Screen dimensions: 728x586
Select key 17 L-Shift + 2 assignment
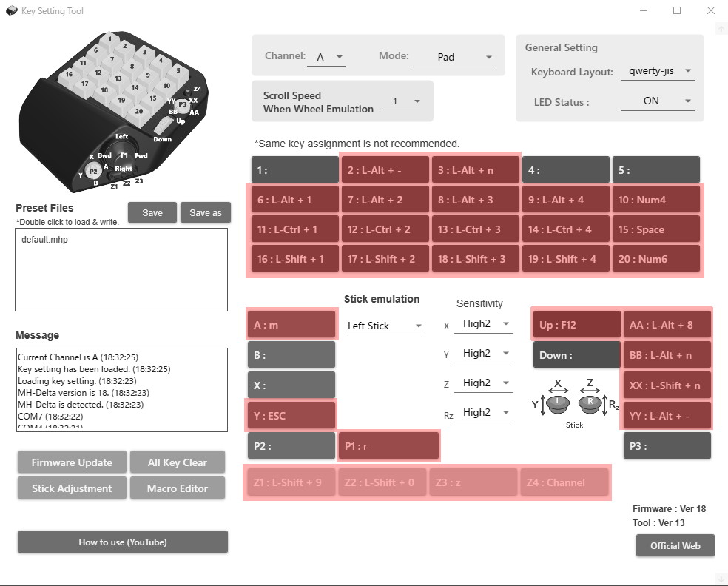pos(385,259)
